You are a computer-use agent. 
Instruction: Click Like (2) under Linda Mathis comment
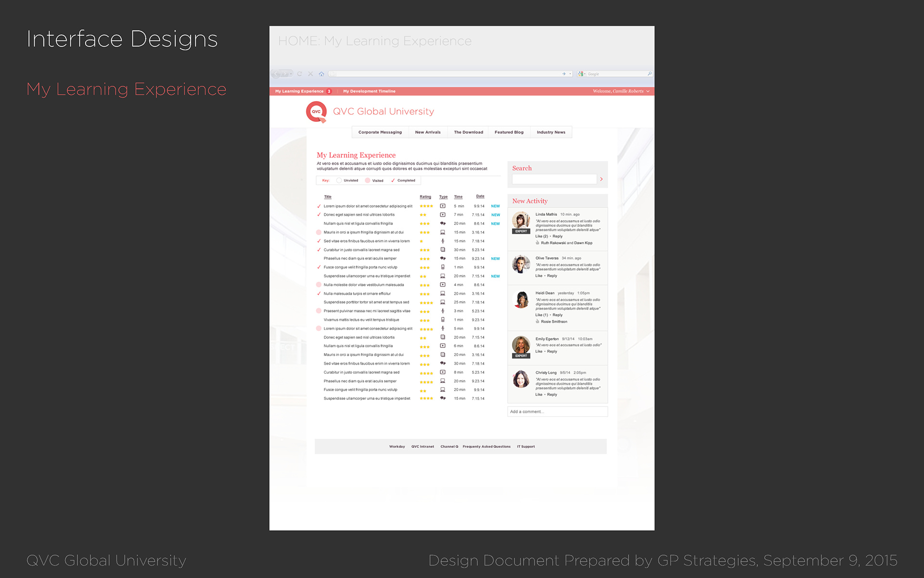click(x=542, y=236)
